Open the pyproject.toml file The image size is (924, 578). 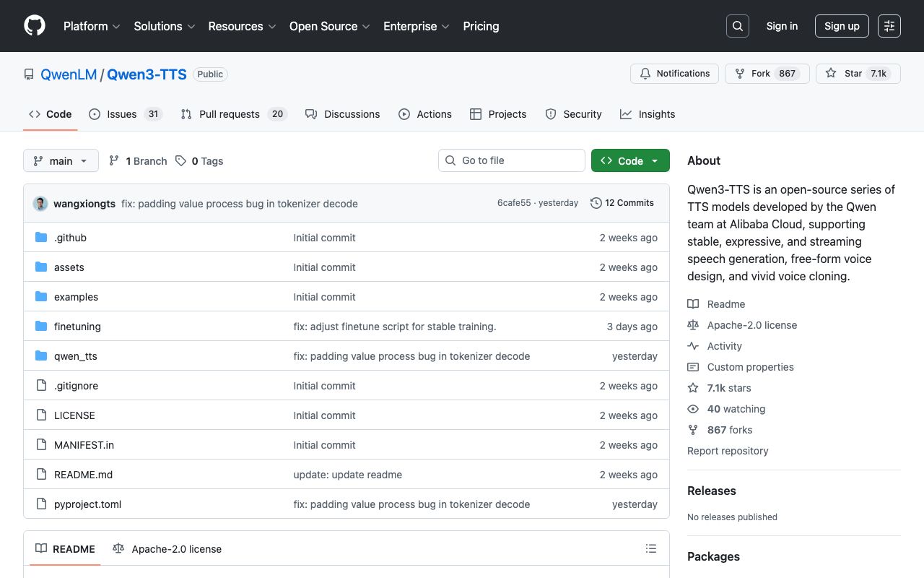(87, 504)
